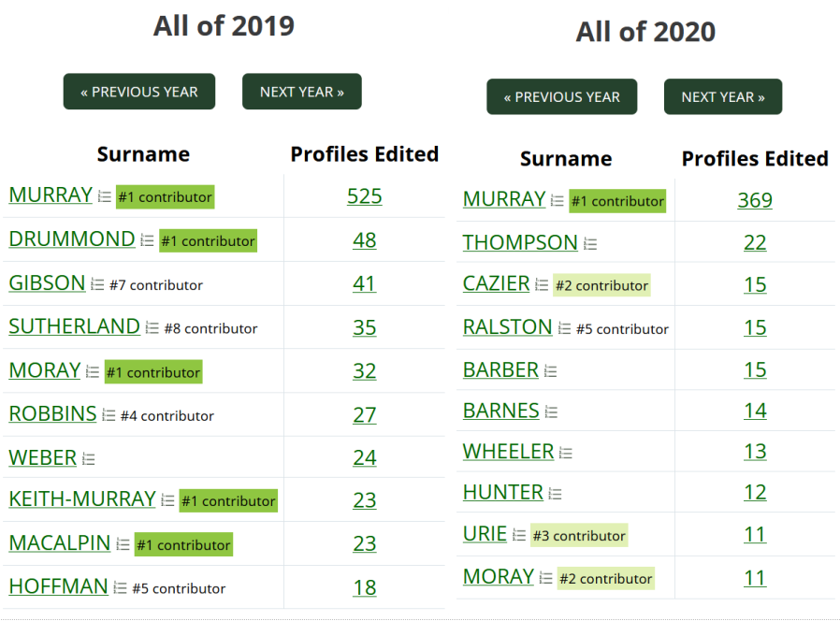Image resolution: width=840 pixels, height=621 pixels.
Task: Click the list icon beside WHEELER
Action: click(x=566, y=453)
